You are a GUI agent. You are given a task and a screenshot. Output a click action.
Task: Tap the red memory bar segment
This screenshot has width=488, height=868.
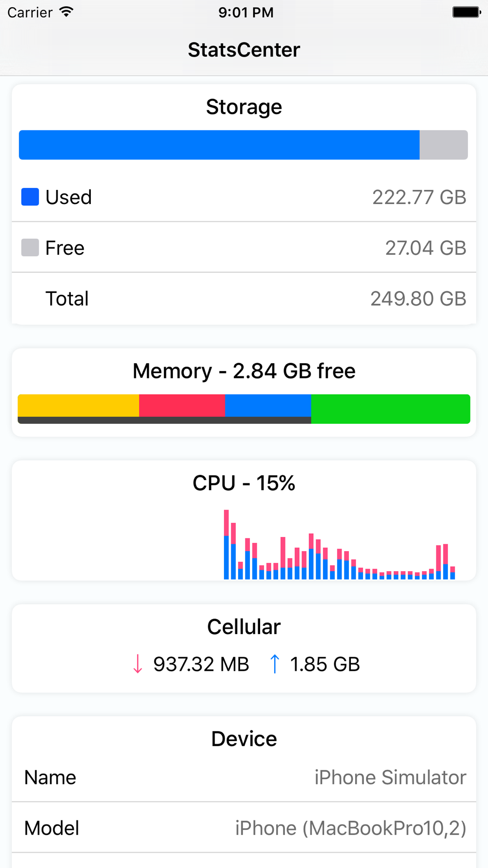pyautogui.click(x=182, y=406)
